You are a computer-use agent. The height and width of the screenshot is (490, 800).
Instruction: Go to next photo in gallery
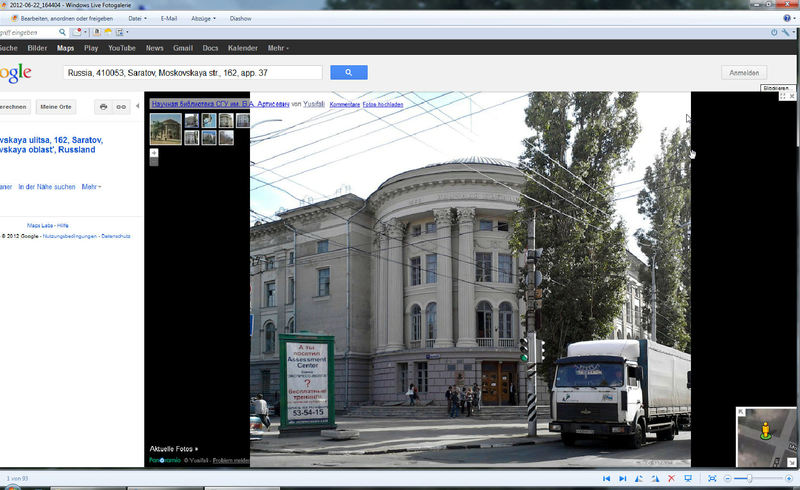[x=622, y=479]
